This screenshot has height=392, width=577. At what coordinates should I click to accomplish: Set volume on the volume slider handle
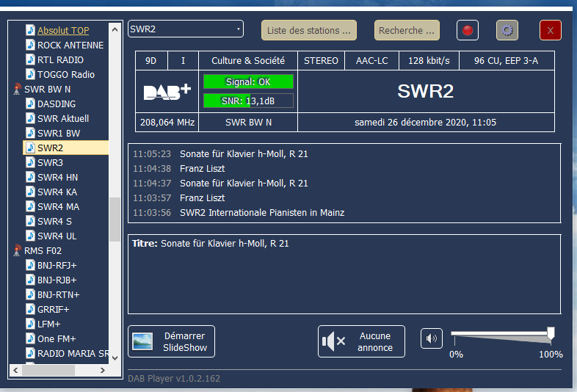tap(551, 334)
